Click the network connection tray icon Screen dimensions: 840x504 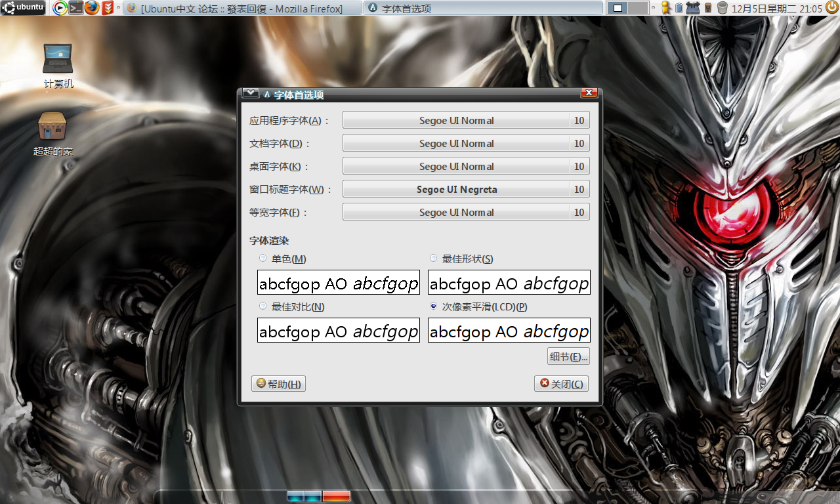coord(693,8)
